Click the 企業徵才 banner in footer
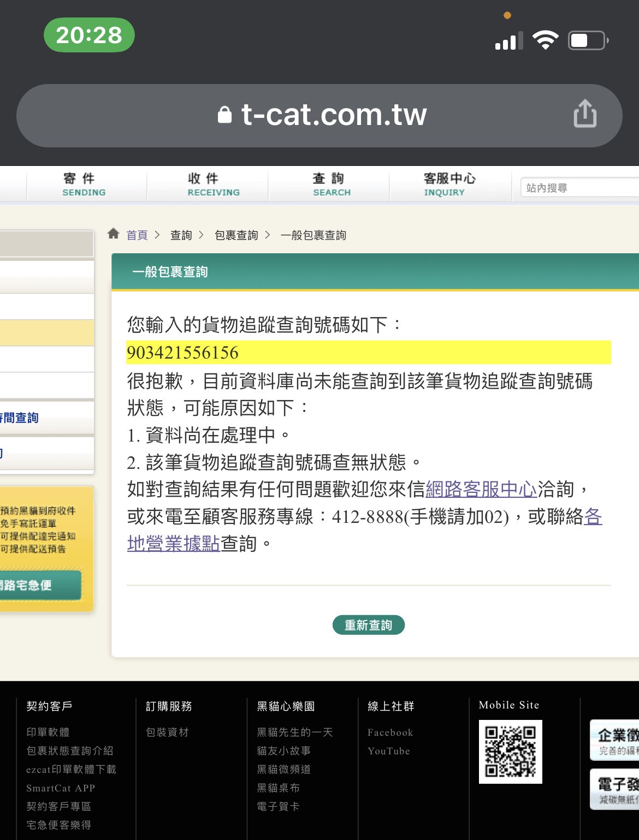 614,740
